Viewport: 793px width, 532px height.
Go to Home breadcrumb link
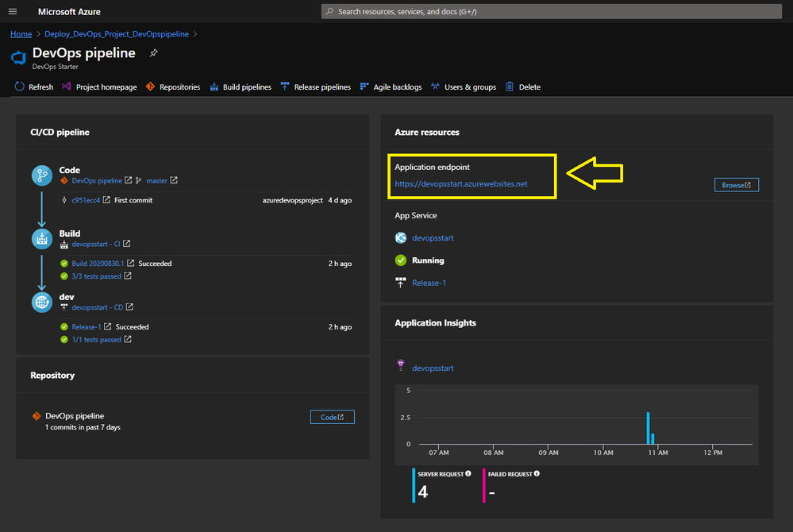(21, 34)
